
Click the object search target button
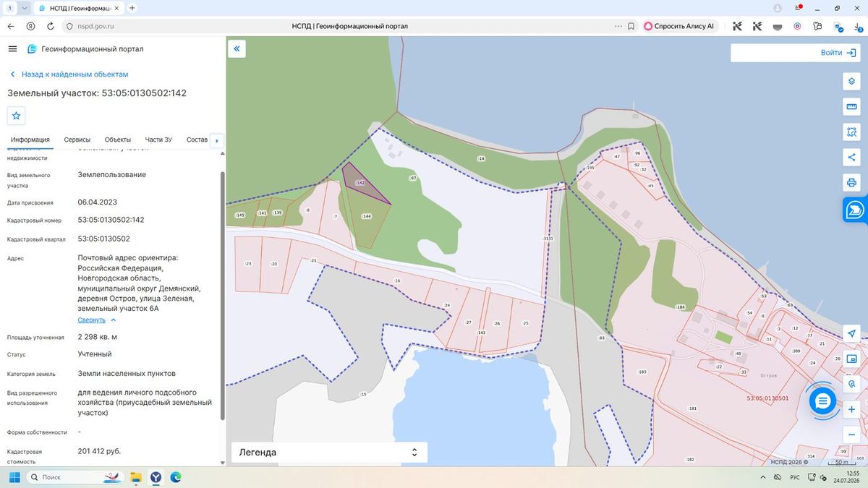[851, 384]
